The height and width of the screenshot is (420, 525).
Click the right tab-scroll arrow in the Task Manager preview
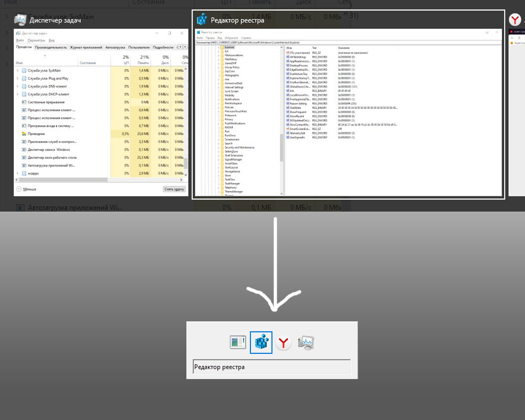pyautogui.click(x=185, y=47)
